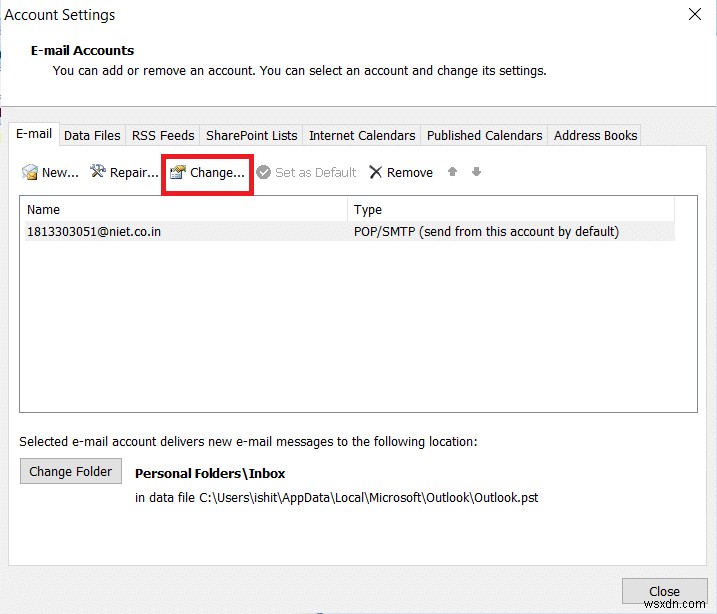Sort accounts by Name column header
The width and height of the screenshot is (717, 614).
coord(186,210)
